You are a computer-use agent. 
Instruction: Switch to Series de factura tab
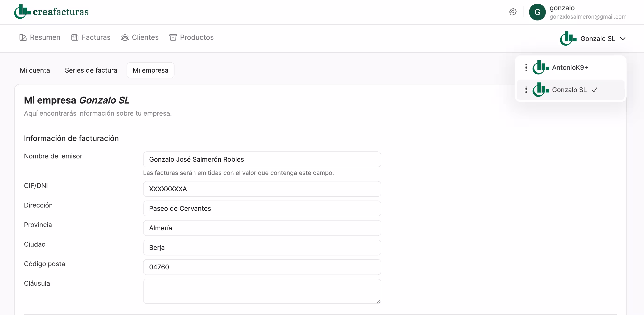[91, 70]
